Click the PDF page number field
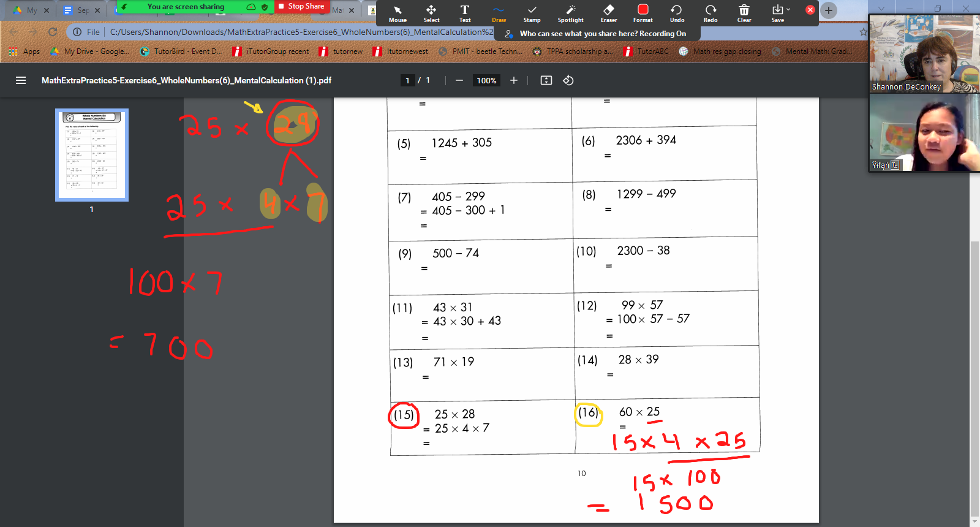Screen dimensions: 980x527 407,80
